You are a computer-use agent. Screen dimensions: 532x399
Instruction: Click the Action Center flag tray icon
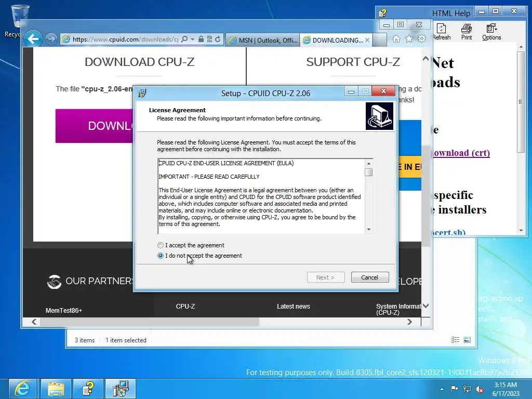(x=454, y=389)
